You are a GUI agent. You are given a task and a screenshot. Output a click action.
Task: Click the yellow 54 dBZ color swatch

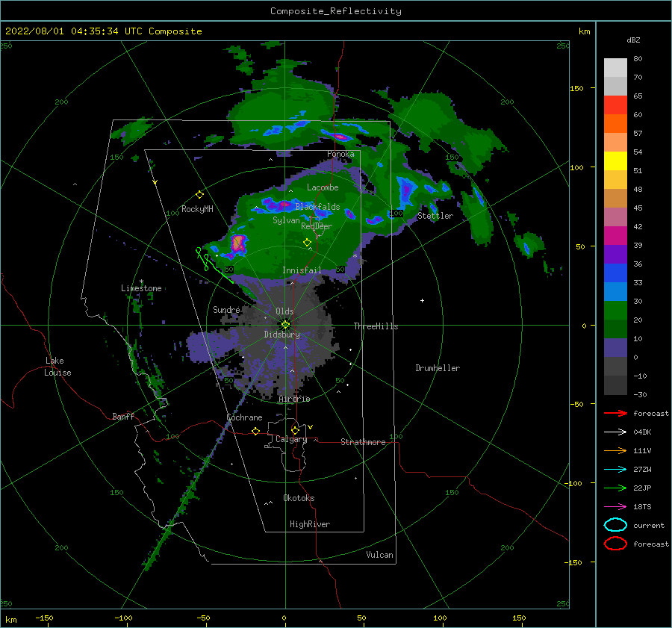coord(615,161)
